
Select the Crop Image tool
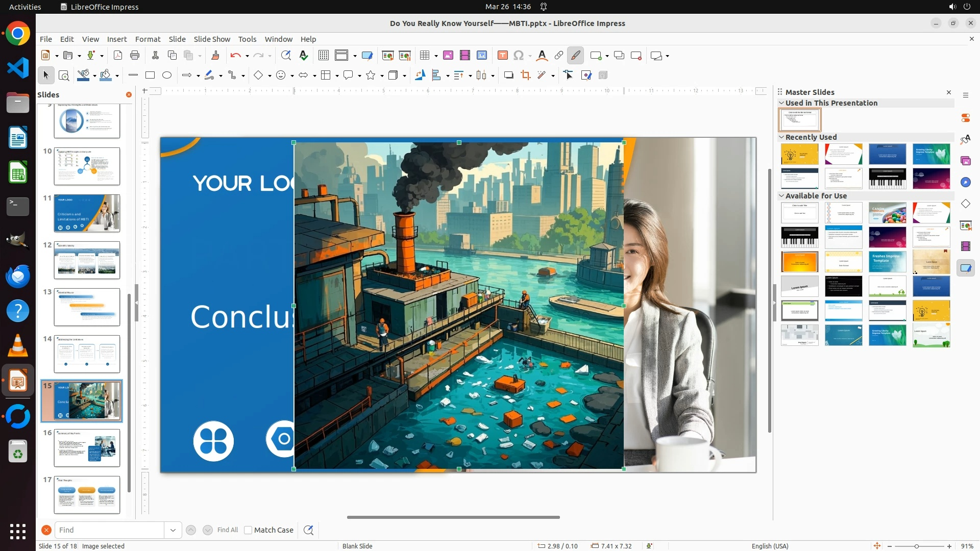point(526,76)
